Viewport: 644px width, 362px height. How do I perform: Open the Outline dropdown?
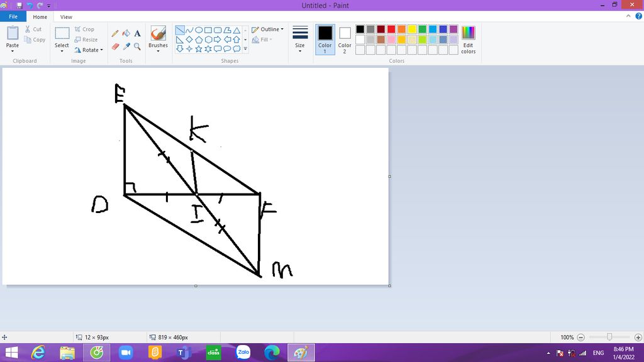click(x=267, y=30)
